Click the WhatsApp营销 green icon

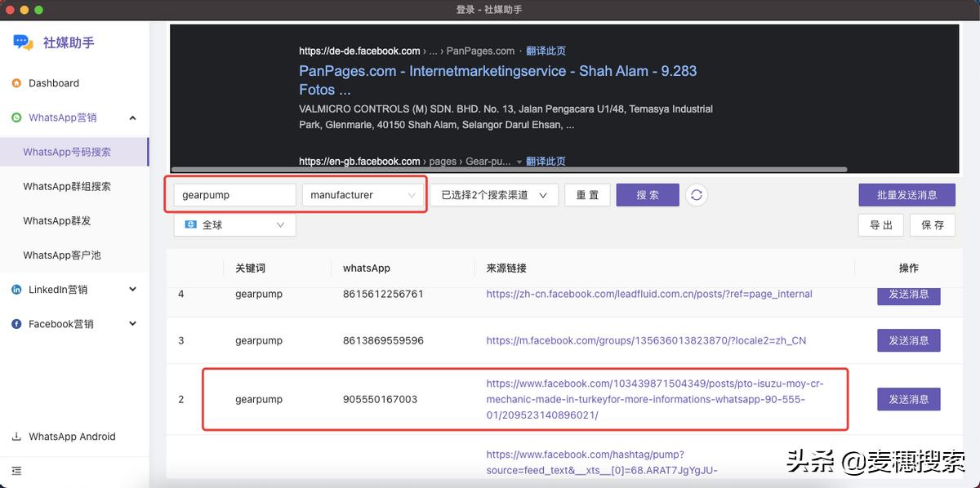[16, 118]
